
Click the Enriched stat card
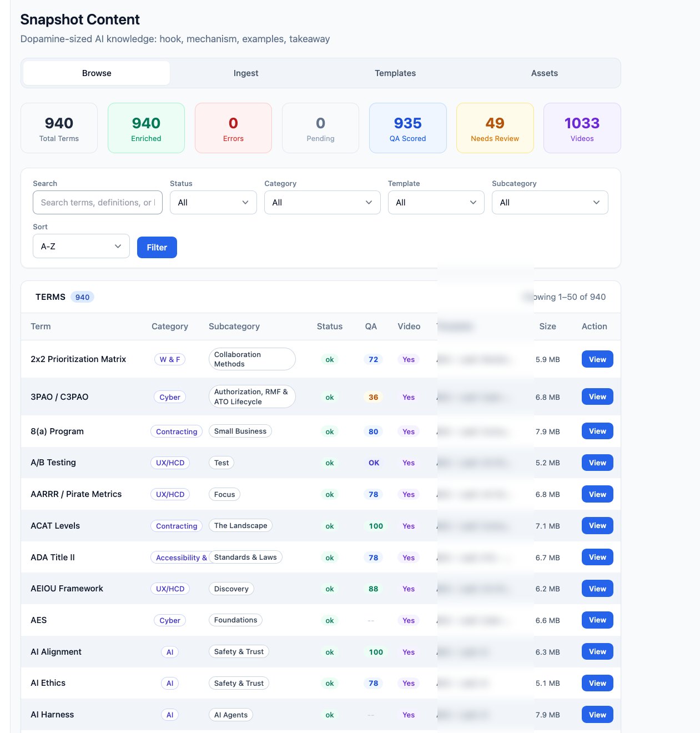pos(146,128)
